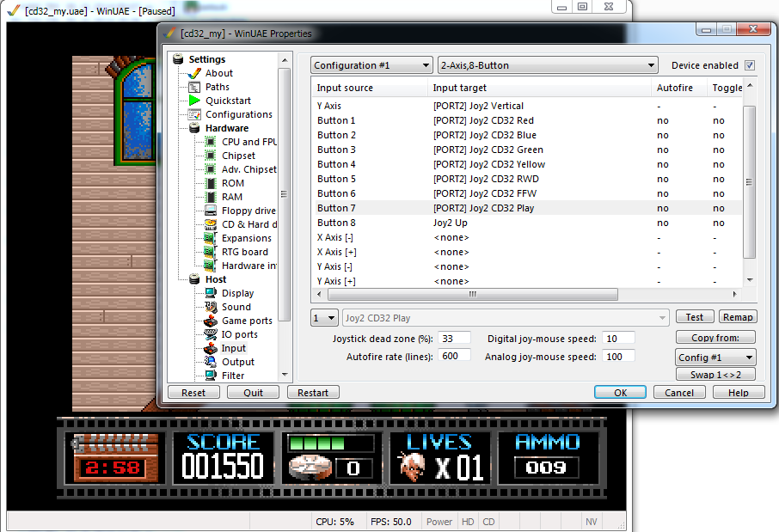Click the right arrow of horizontal scrollbar
The image size is (779, 532).
point(734,294)
